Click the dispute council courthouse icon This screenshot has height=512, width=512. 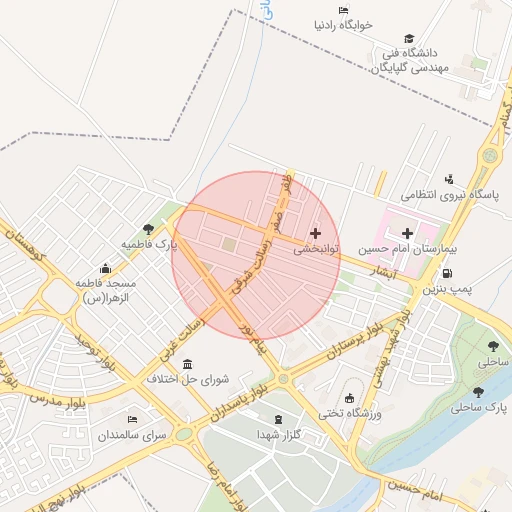[x=187, y=364]
